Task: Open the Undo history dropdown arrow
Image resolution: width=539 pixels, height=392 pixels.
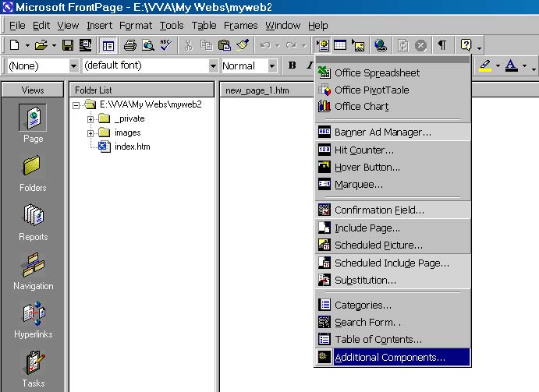Action: 278,45
